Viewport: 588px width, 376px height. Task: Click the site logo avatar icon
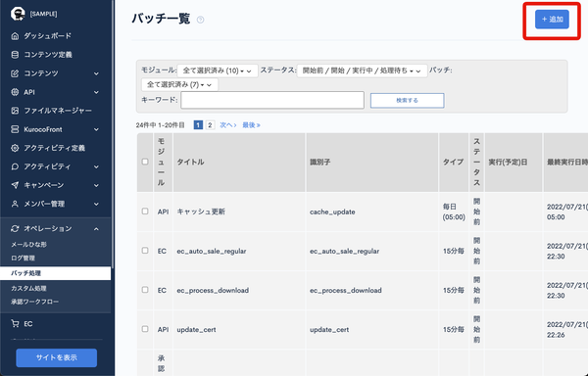click(18, 14)
